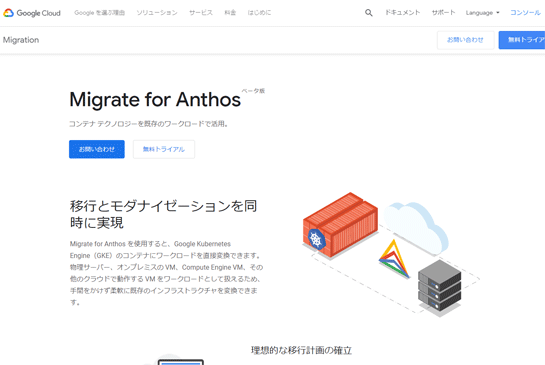Click the blue header 無料トライアル button
This screenshot has width=545, height=365.
tap(522, 40)
